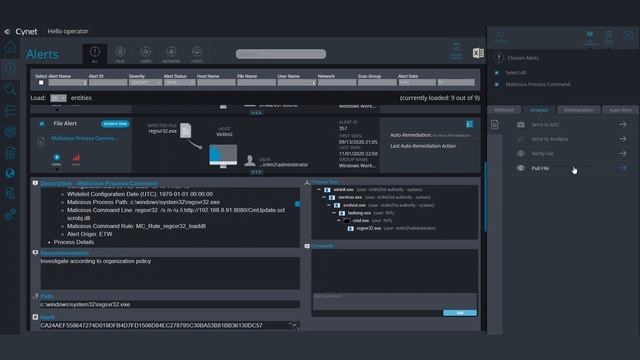Click the red severity bars icon on the File Alert

pyautogui.click(x=76, y=158)
